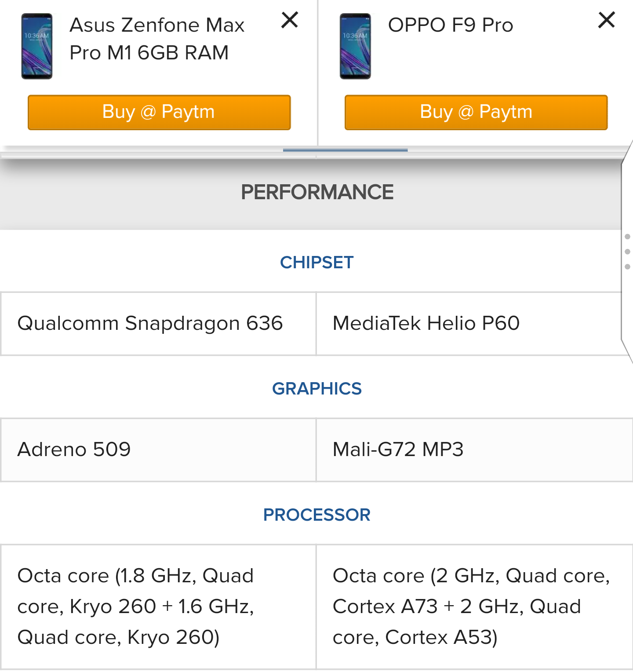This screenshot has height=672, width=633.
Task: Click the three-dot side panel handle
Action: tap(627, 252)
